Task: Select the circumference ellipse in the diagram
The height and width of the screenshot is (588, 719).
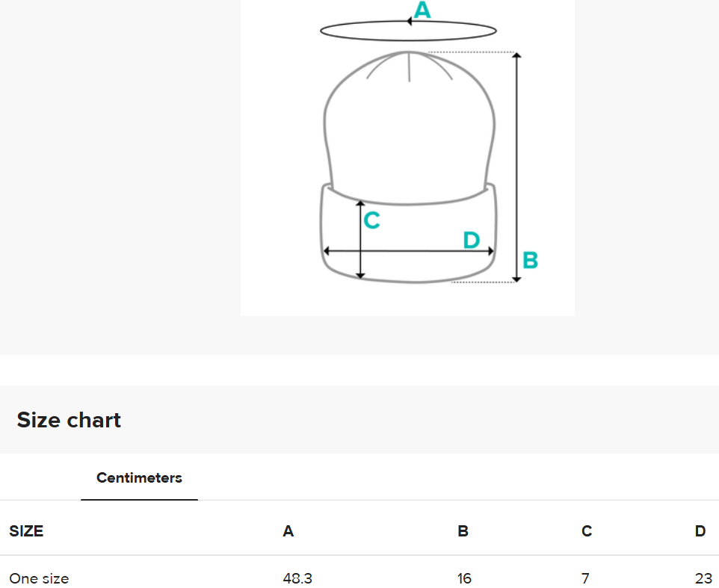Action: pos(408,31)
